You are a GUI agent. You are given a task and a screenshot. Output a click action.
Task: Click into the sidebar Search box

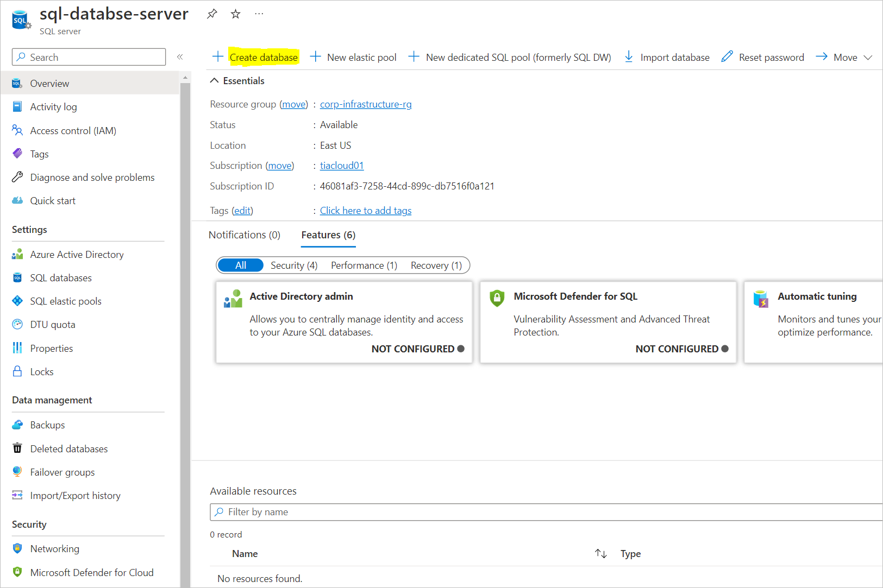pos(89,57)
